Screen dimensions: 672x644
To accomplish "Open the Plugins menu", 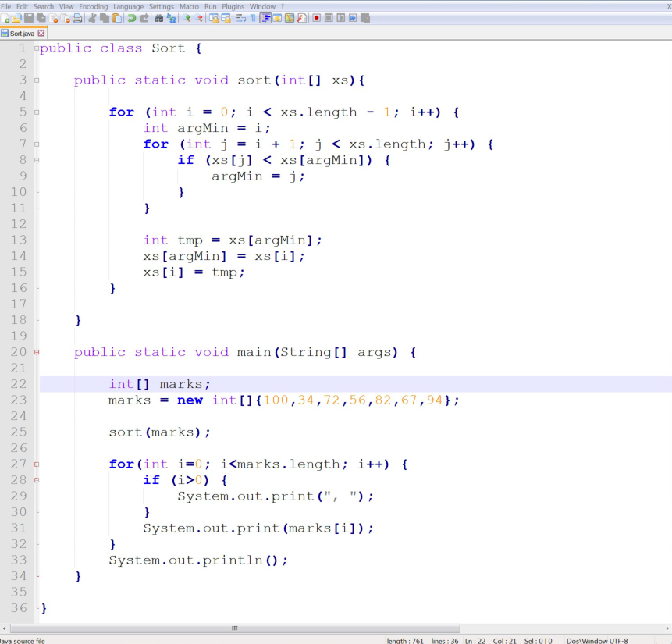I will [x=233, y=6].
